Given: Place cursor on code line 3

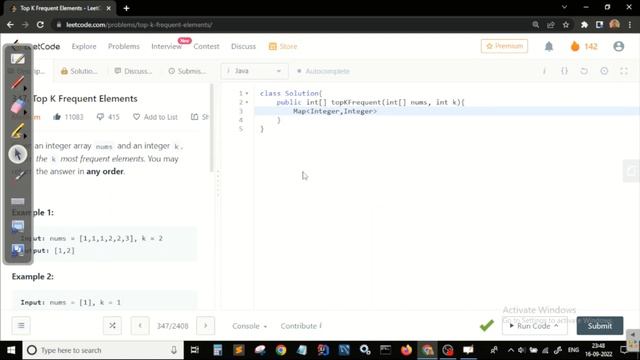Looking at the screenshot, I should click(447, 111).
